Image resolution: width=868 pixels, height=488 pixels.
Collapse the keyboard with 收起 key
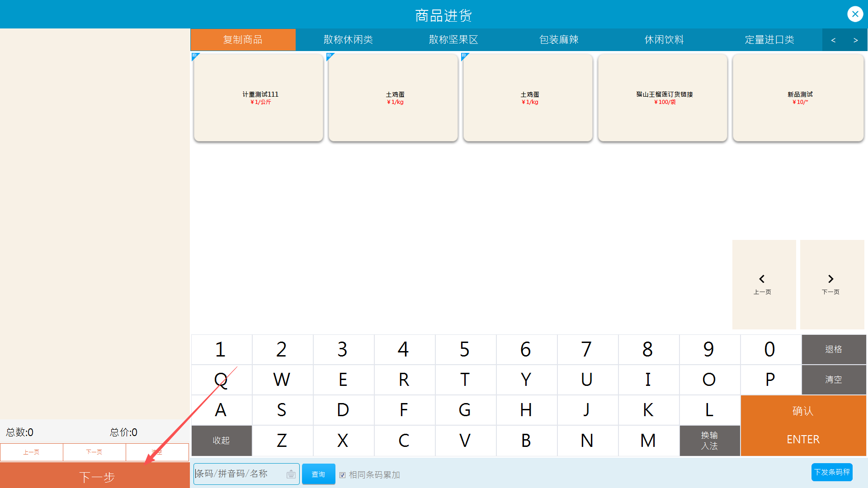(x=221, y=441)
